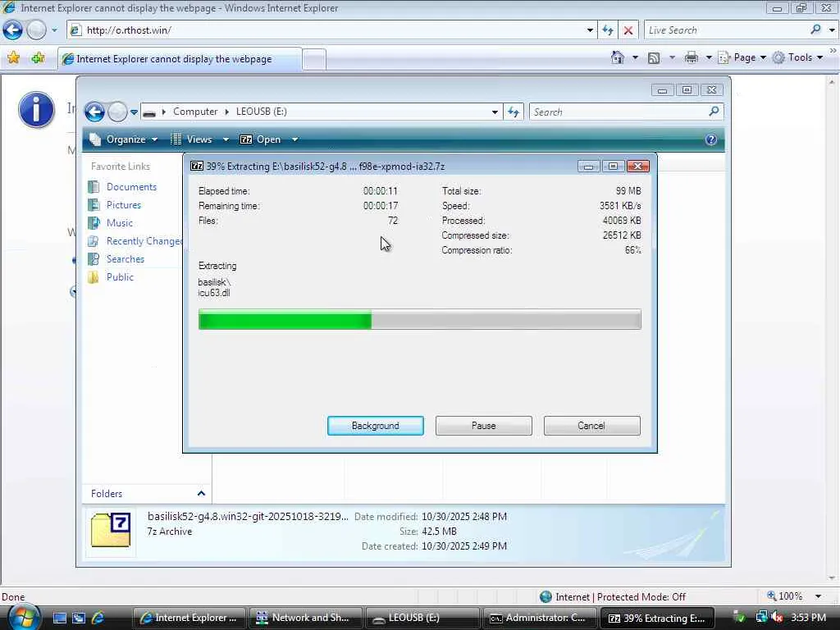
Task: Switch to LEOUSB (E:) taskbar button
Action: (x=422, y=618)
